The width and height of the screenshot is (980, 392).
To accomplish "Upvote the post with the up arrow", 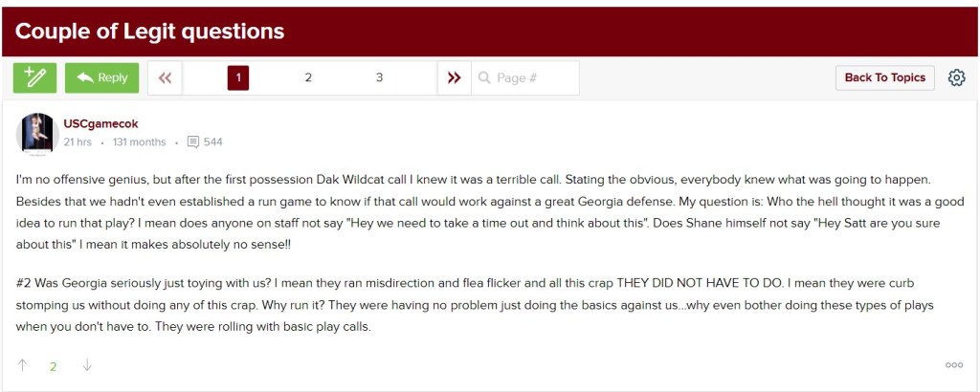I will [x=23, y=364].
